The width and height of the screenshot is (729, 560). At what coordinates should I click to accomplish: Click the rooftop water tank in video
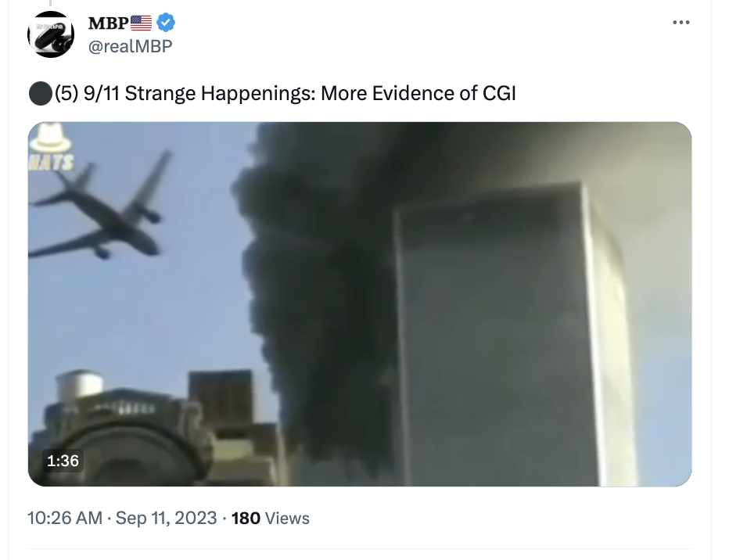tap(80, 385)
